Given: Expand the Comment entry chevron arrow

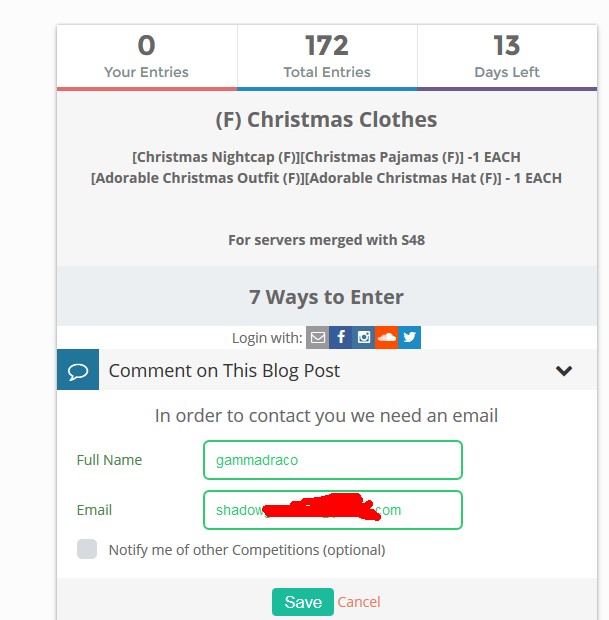Looking at the screenshot, I should coord(564,371).
